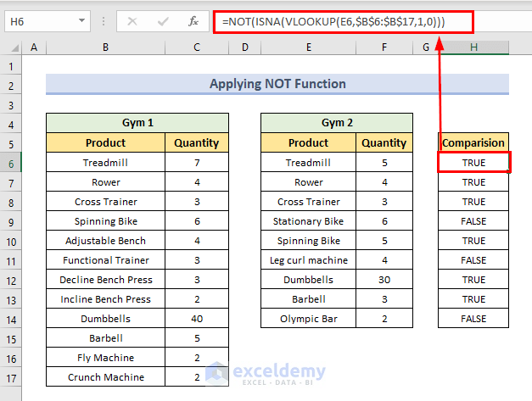Select the TRUE result in cell H6
532x401 pixels.
(473, 163)
